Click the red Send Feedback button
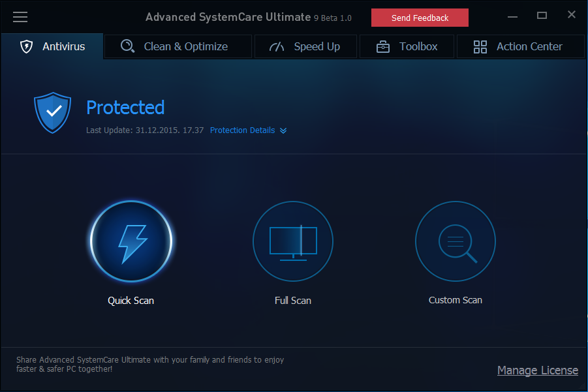The image size is (588, 392). click(420, 18)
